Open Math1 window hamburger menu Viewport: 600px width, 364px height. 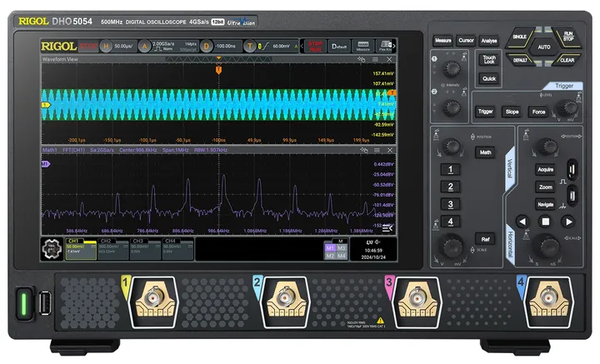tap(377, 150)
